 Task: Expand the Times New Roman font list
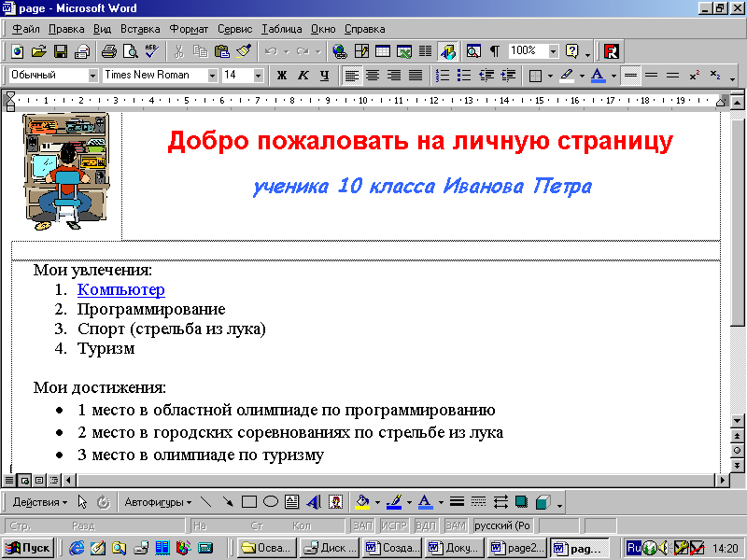tap(213, 76)
